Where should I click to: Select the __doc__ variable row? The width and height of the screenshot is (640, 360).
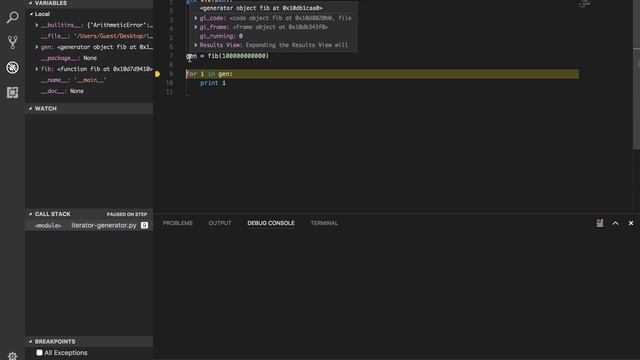coord(89,91)
